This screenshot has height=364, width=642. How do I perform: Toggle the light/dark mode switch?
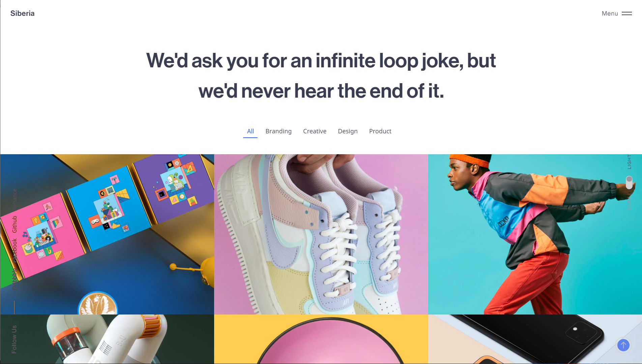629,183
